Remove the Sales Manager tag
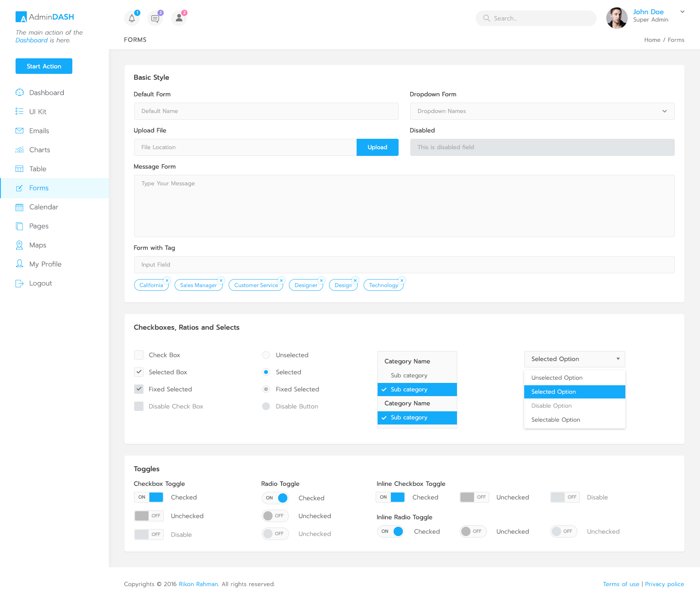 (221, 280)
